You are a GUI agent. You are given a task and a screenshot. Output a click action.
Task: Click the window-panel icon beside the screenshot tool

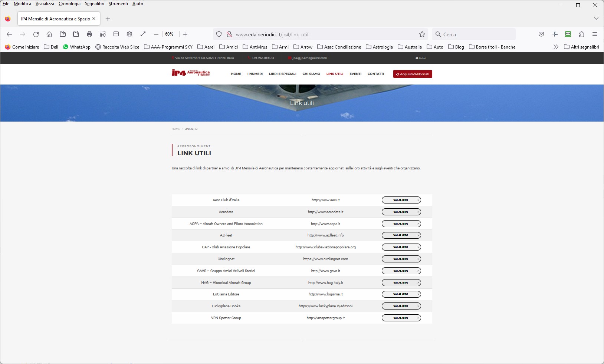[116, 34]
